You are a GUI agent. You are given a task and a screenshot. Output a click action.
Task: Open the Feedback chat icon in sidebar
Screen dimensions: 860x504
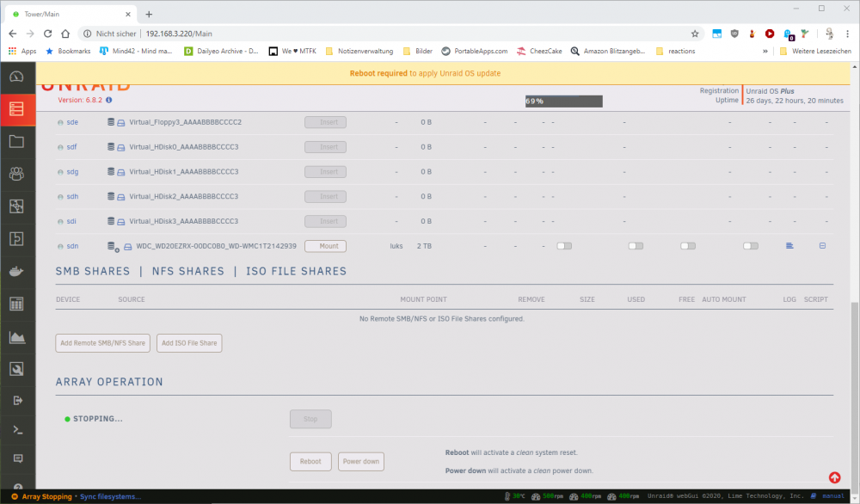[17, 458]
